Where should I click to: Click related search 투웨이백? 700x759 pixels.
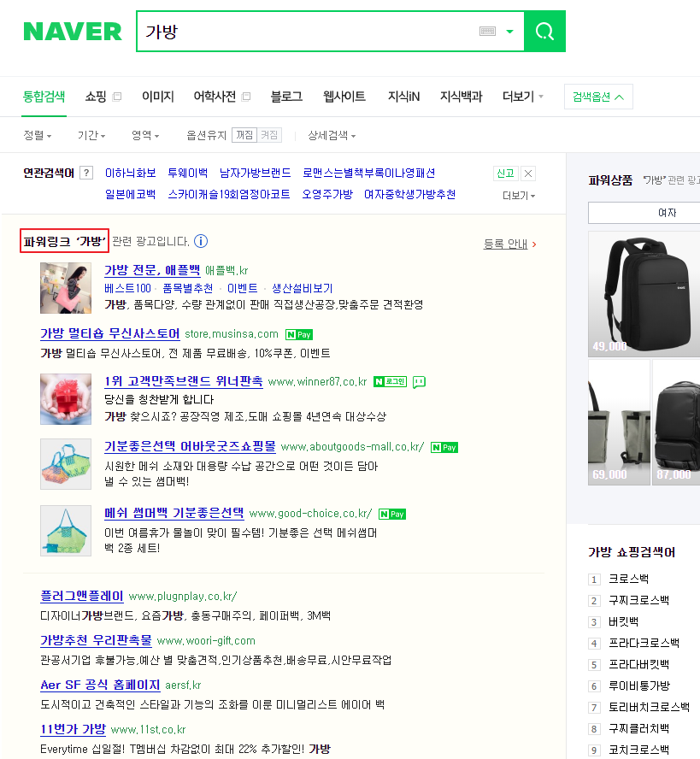188,174
